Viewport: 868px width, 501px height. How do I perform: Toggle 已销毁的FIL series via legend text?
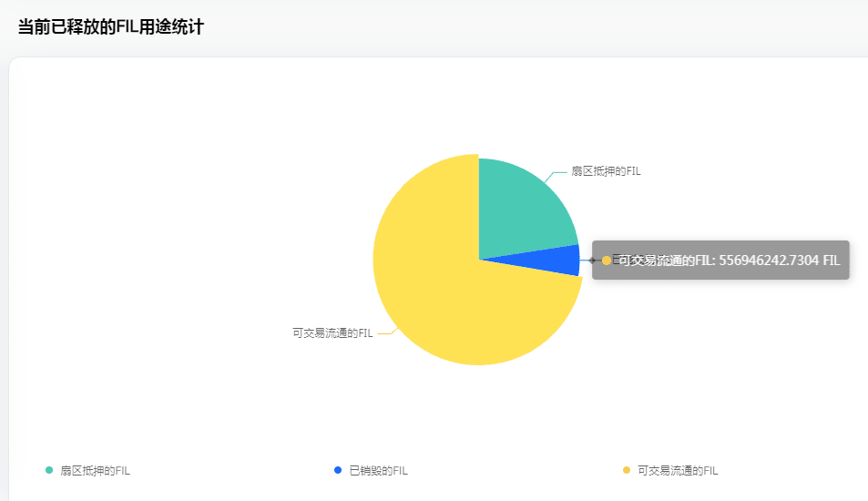378,471
